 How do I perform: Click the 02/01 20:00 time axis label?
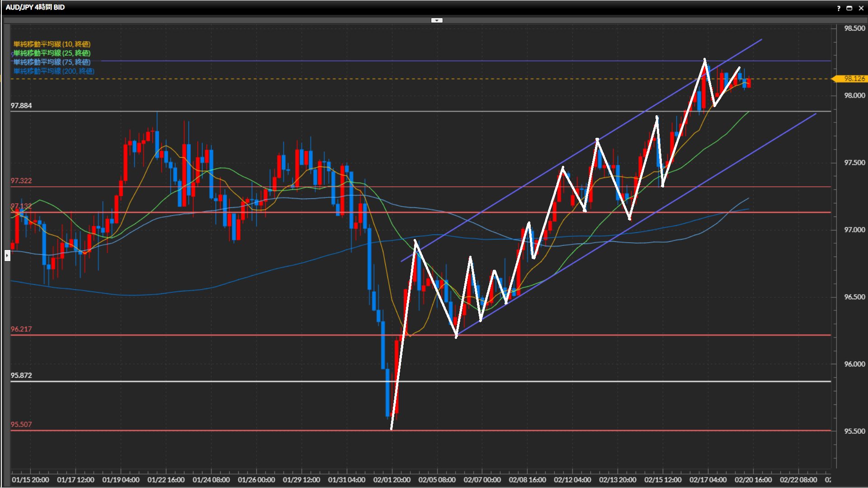point(392,479)
